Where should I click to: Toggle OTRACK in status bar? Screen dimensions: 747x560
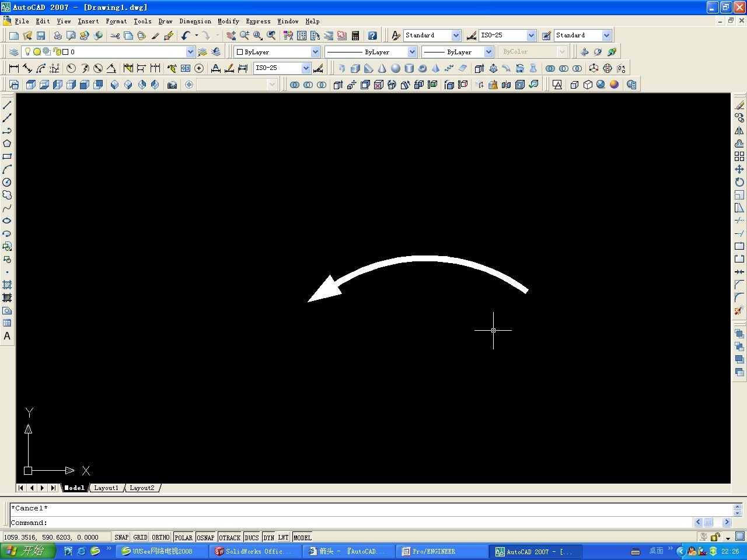229,537
